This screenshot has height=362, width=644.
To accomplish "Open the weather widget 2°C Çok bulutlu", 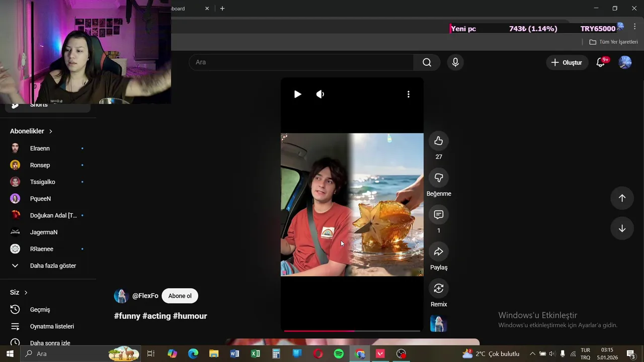I will [491, 353].
